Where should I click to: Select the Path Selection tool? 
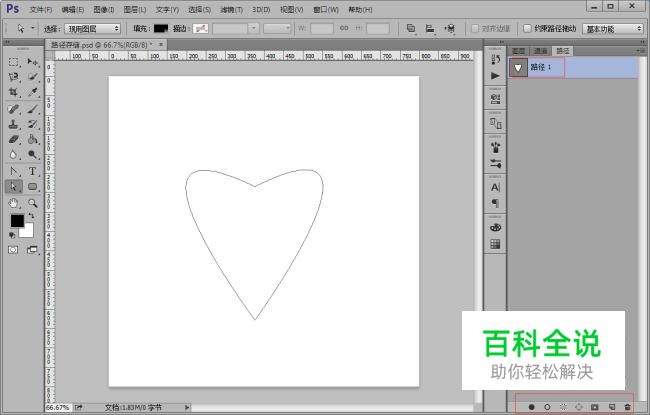point(13,187)
